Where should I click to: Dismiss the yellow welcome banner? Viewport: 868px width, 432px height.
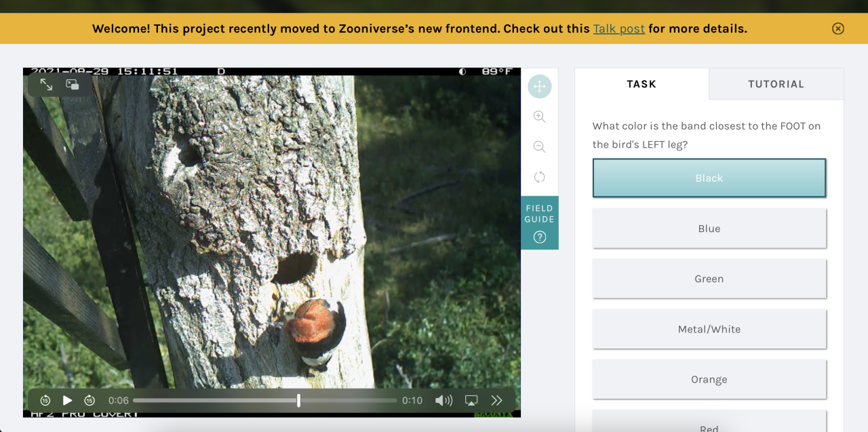838,28
